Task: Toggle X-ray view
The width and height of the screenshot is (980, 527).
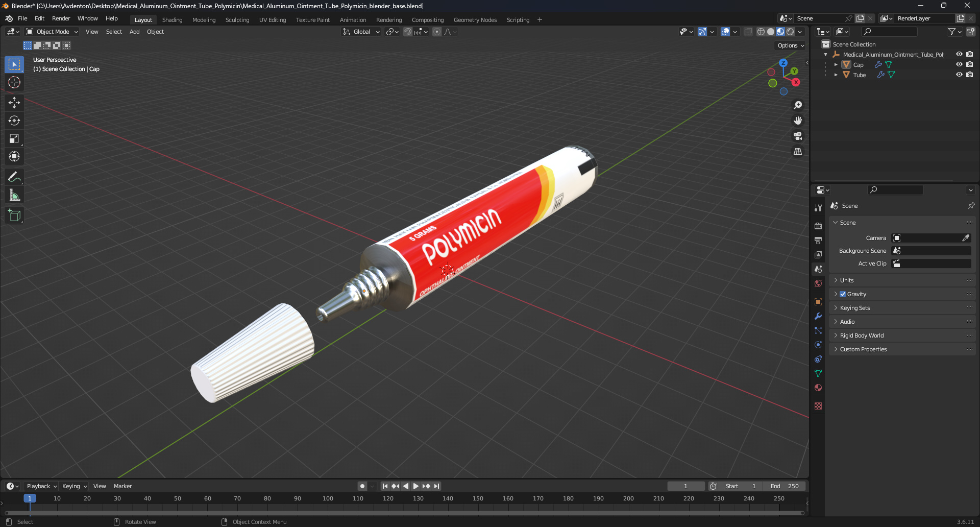Action: [x=748, y=32]
